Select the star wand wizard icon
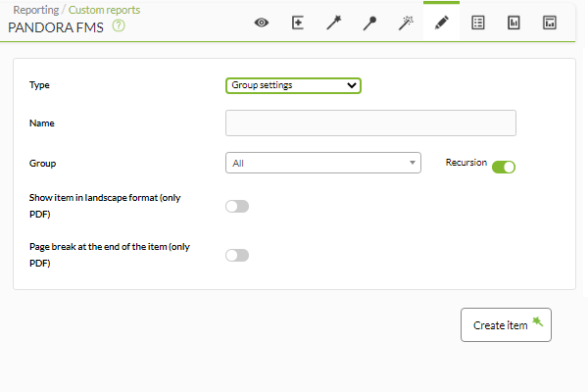This screenshot has height=392, width=588. click(333, 23)
